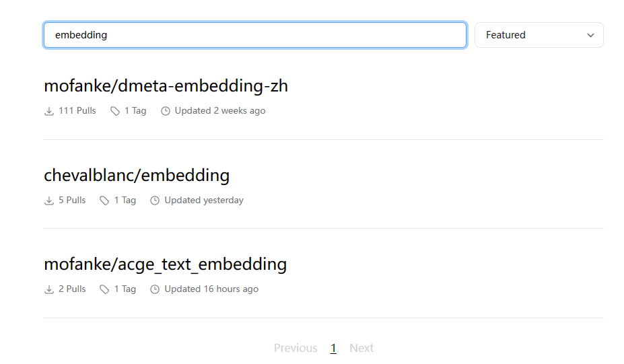Open the mofanke/acge_text_embedding model
The image size is (624, 364).
point(165,264)
